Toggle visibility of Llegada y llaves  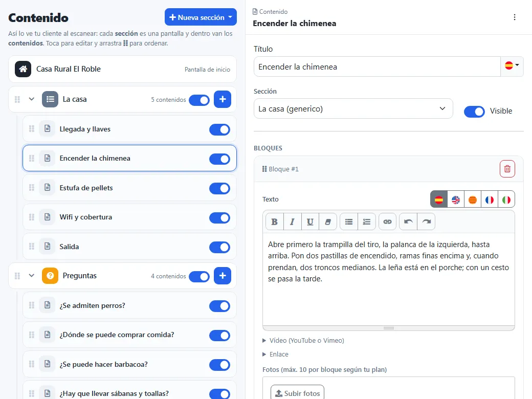tap(219, 129)
